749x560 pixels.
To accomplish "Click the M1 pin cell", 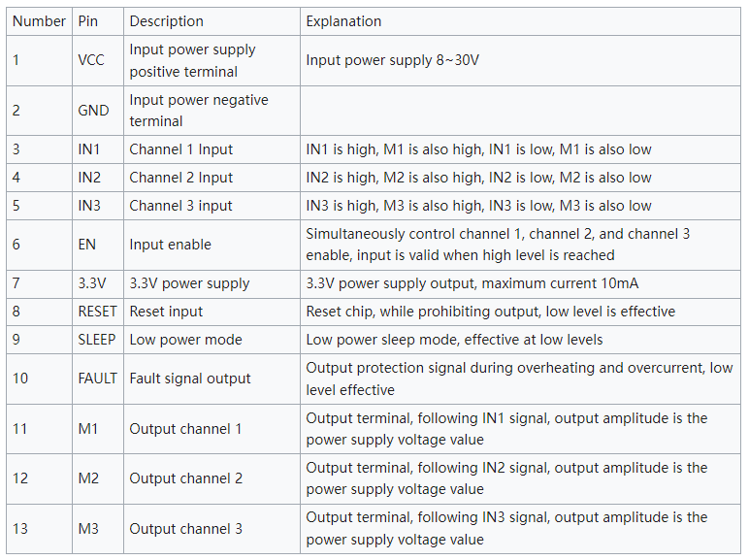I will (98, 429).
